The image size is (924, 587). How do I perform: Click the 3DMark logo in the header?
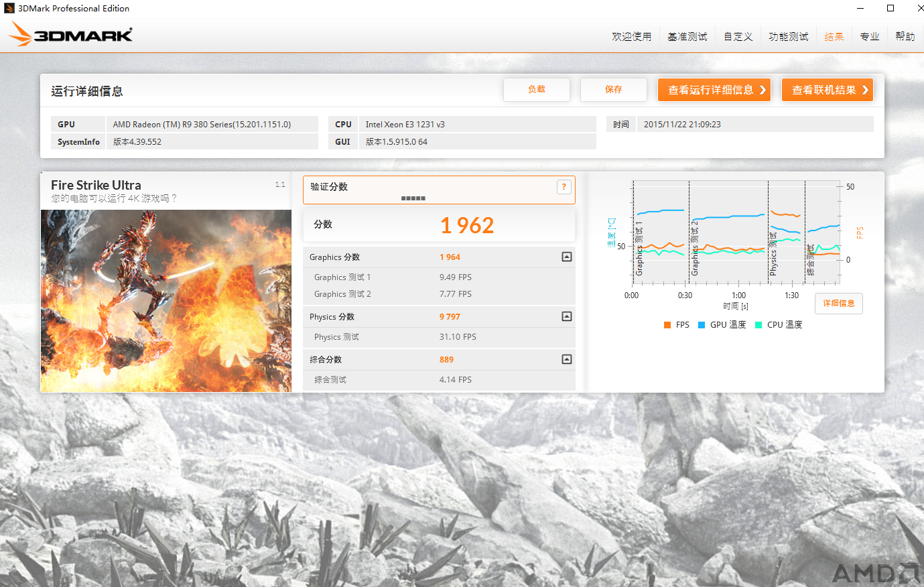click(71, 34)
